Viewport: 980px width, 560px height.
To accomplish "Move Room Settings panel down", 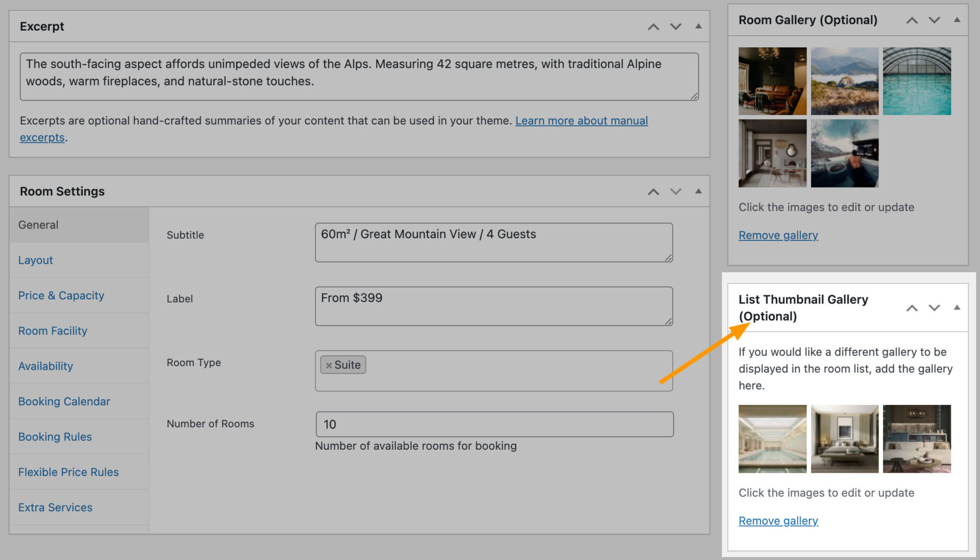I will tap(676, 192).
